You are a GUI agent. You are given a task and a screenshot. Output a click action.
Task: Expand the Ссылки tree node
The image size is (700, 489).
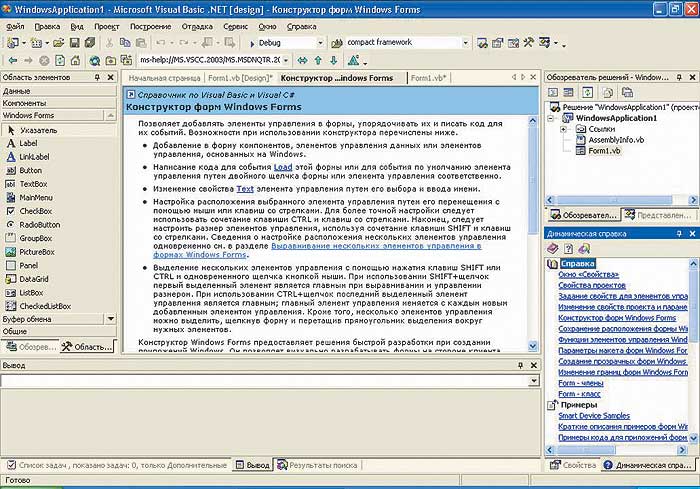[x=563, y=129]
